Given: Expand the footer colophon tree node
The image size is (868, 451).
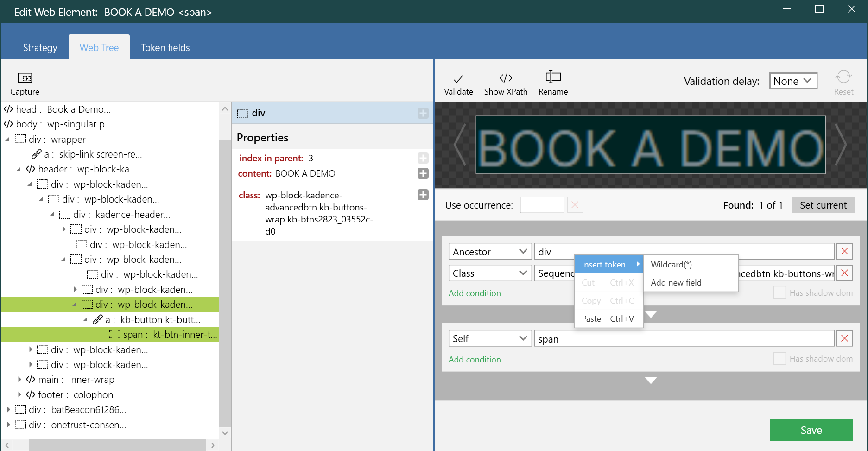Looking at the screenshot, I should coord(19,394).
